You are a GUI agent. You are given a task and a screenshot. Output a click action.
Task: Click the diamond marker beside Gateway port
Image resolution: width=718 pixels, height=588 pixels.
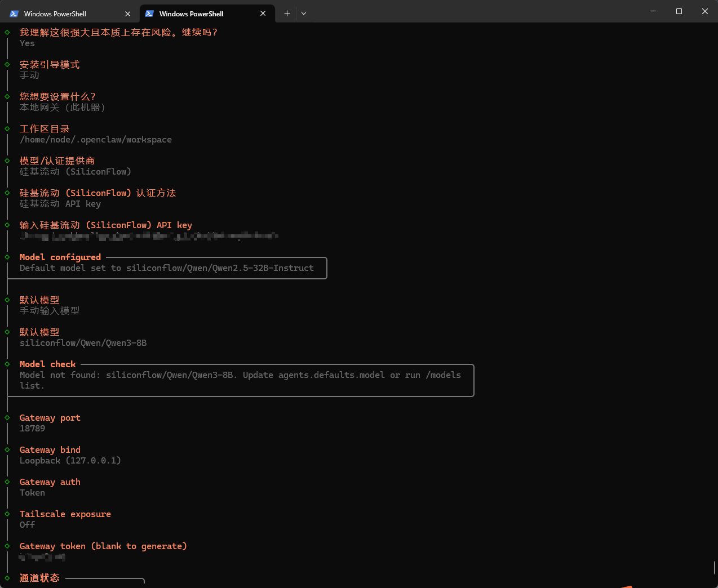pos(7,418)
